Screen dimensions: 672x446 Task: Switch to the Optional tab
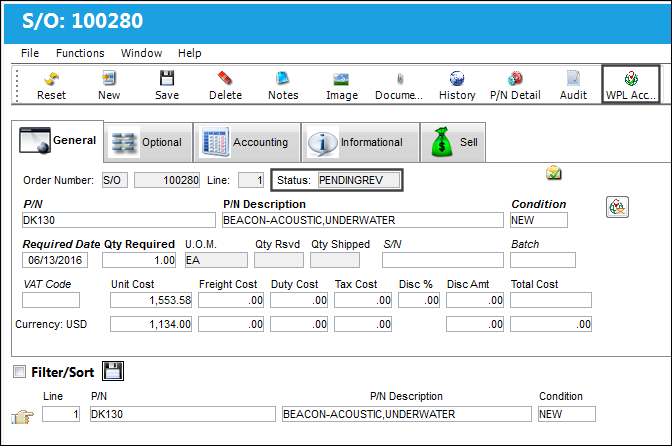148,142
